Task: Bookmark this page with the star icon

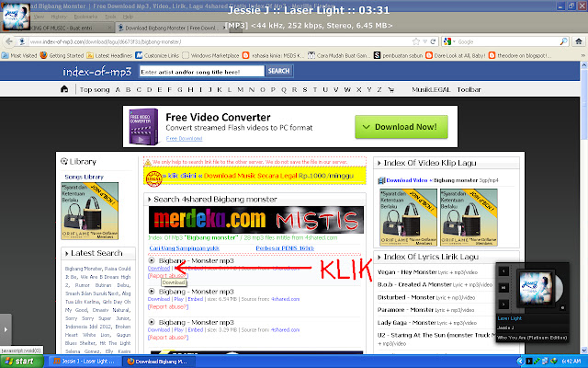Action: tap(416, 41)
